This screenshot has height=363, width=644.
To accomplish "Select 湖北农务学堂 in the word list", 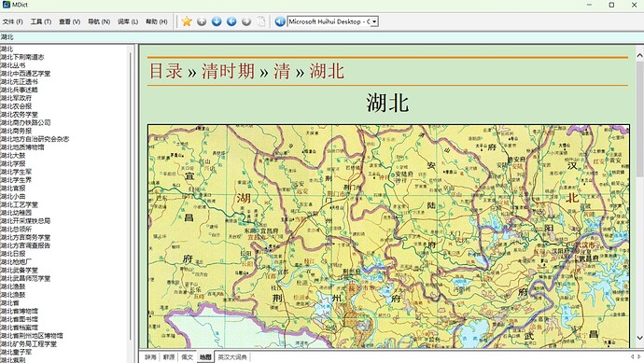I will [19, 114].
